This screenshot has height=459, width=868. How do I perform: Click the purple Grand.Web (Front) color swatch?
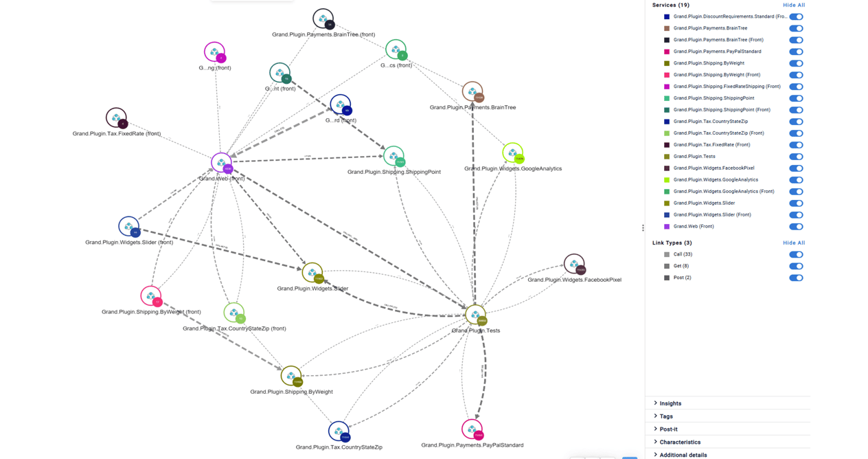(x=667, y=227)
